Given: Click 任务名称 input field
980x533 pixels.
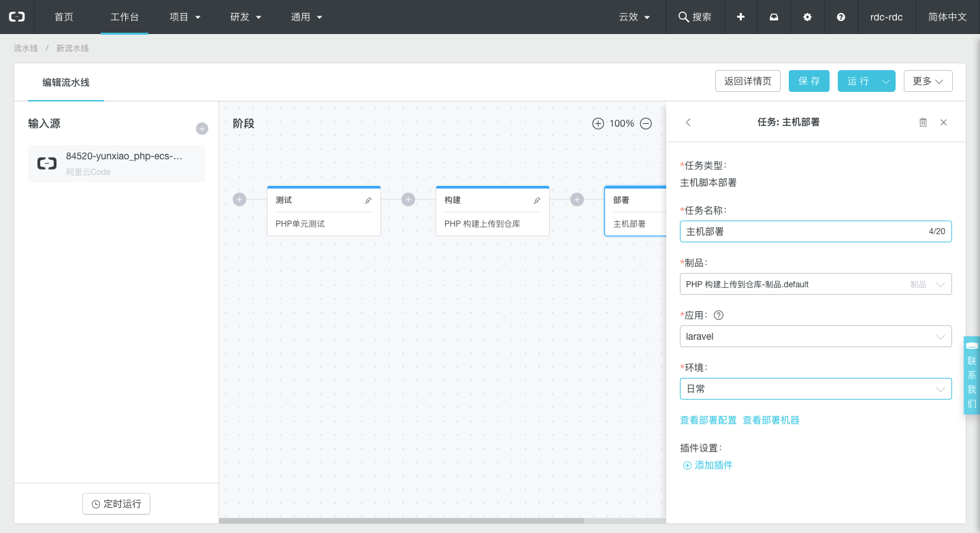Looking at the screenshot, I should click(x=816, y=231).
